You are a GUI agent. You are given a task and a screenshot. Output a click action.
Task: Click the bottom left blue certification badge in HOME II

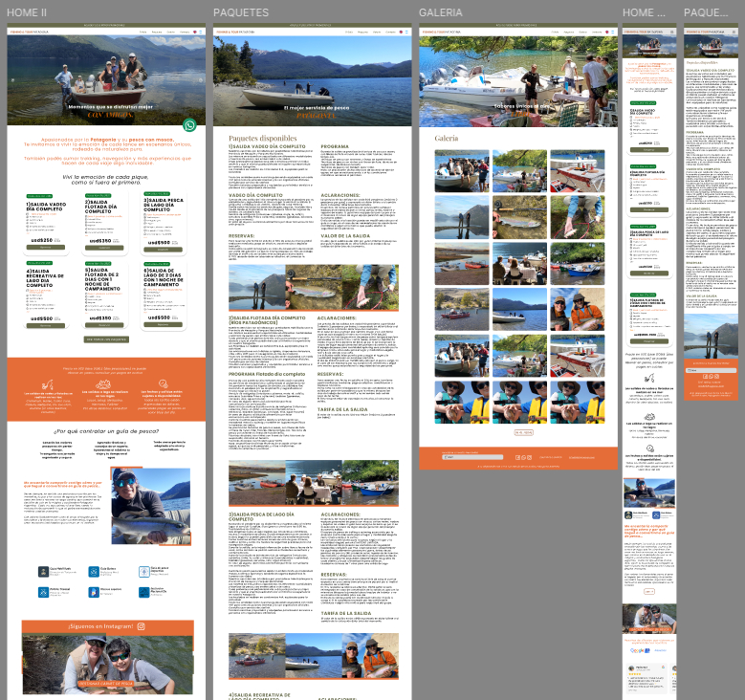[43, 592]
